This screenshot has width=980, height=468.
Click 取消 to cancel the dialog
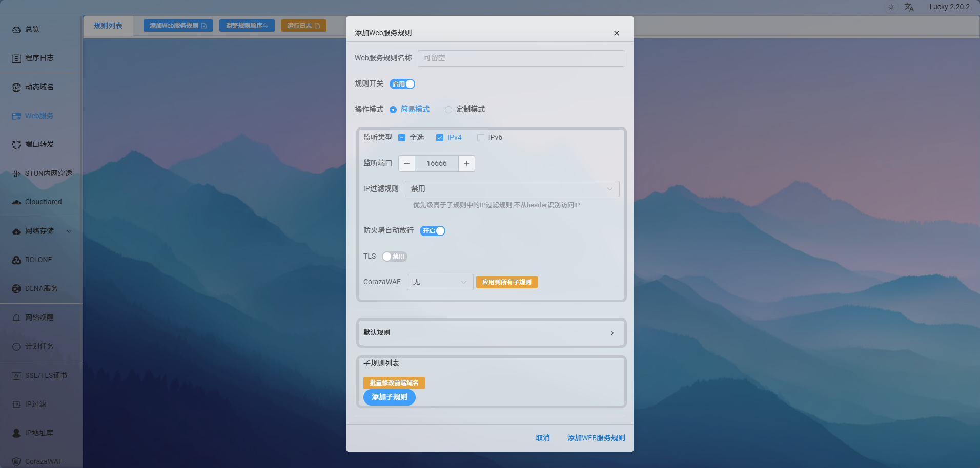[542, 438]
